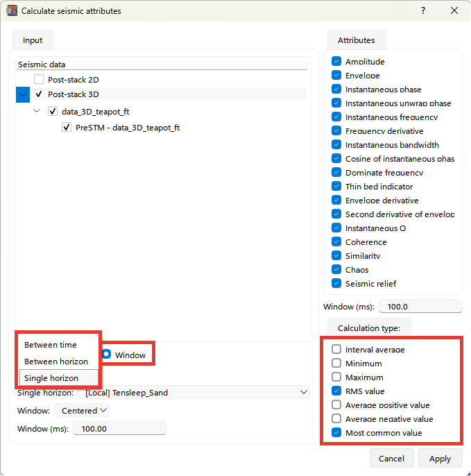Choose Between horizon from the list
The height and width of the screenshot is (476, 471).
58,362
